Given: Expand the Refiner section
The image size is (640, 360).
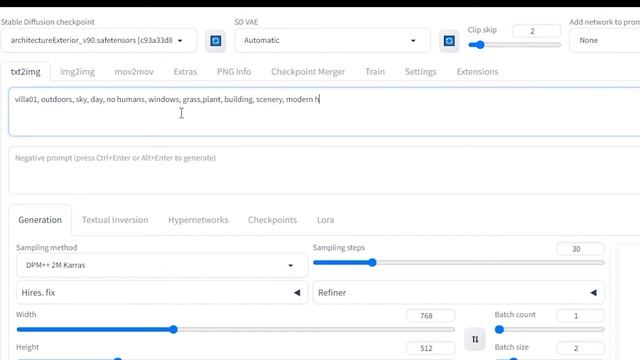Looking at the screenshot, I should [x=458, y=293].
